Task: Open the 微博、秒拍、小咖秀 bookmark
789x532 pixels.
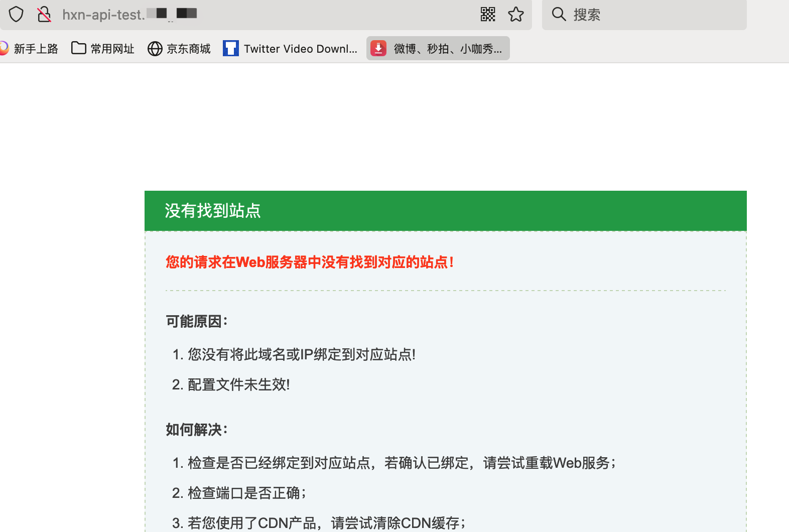Action: click(438, 48)
